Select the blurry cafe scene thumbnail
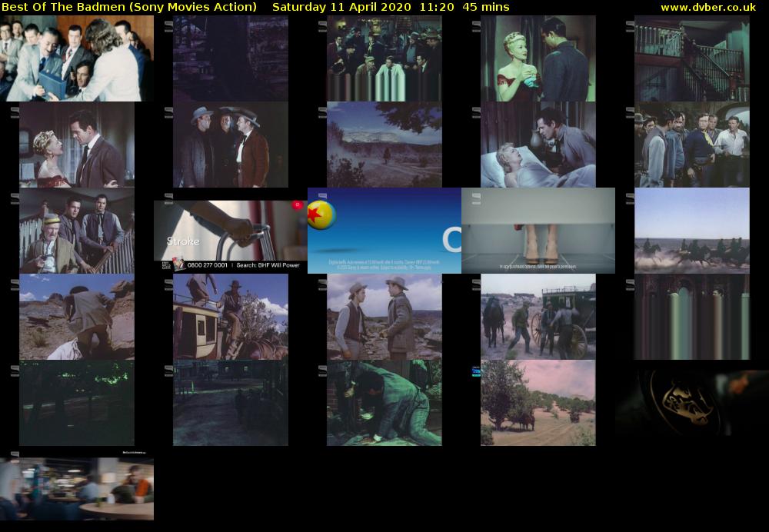The height and width of the screenshot is (532, 769). (77, 489)
